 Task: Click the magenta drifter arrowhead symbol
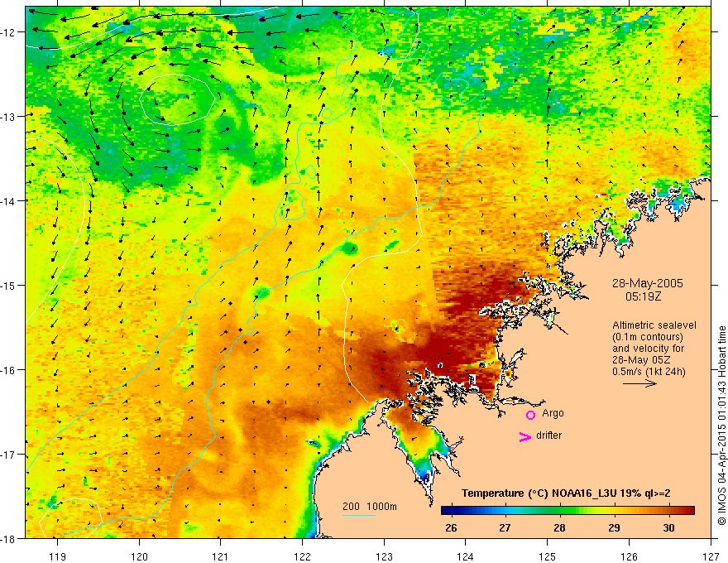(524, 436)
